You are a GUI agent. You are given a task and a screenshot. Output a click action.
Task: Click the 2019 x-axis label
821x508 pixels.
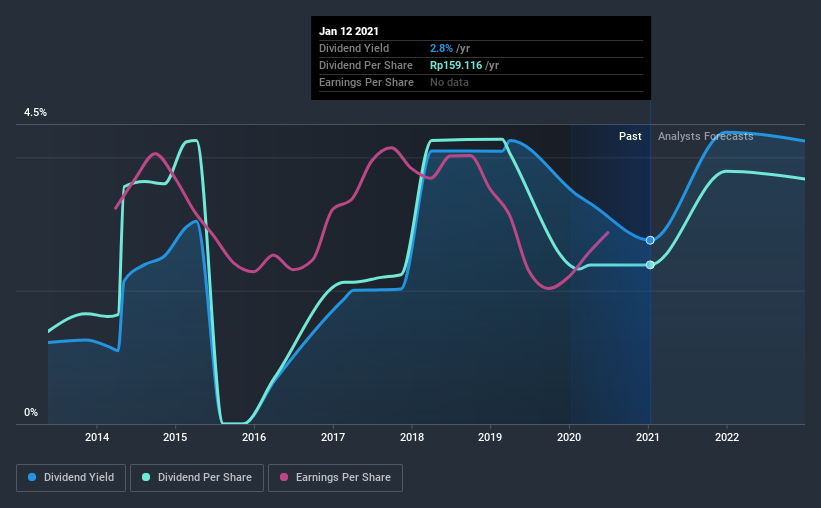[490, 437]
